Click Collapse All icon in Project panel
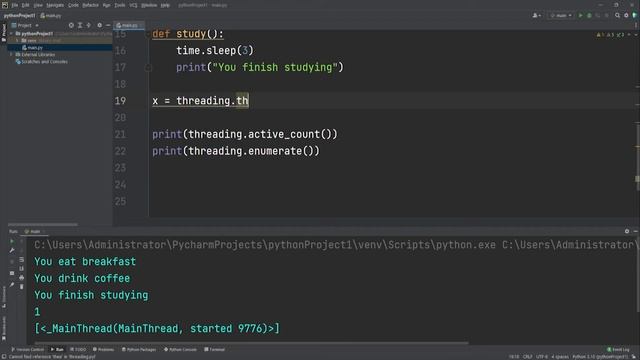This screenshot has height=360, width=640. click(x=89, y=25)
